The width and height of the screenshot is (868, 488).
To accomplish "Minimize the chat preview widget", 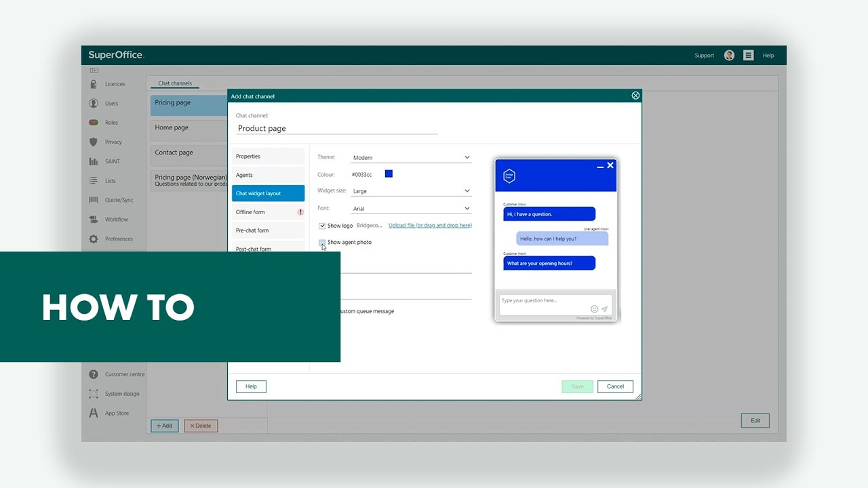I will (600, 167).
